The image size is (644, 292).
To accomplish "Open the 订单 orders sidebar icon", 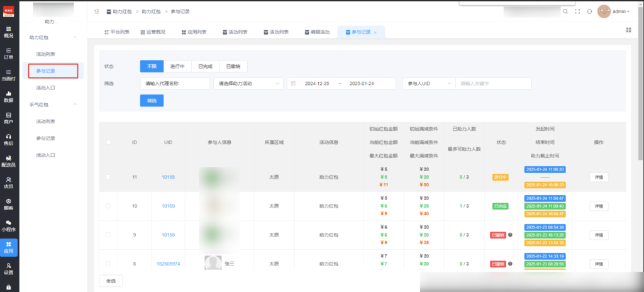I will (8, 53).
